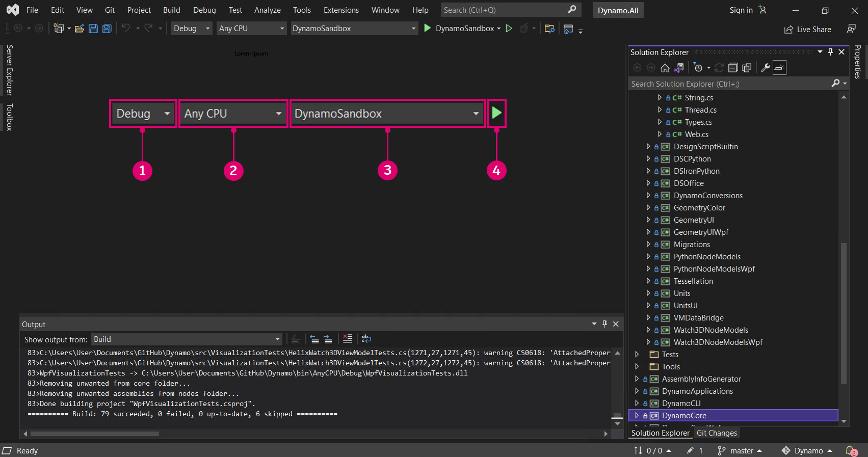Viewport: 868px width, 457px height.
Task: Select the Watch3DNodeModels project
Action: pos(711,330)
